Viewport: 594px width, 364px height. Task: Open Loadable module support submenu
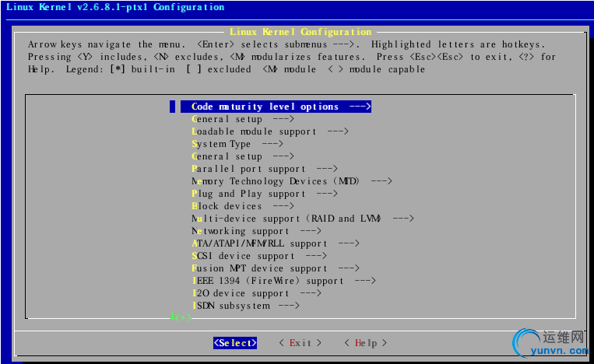[x=270, y=131]
